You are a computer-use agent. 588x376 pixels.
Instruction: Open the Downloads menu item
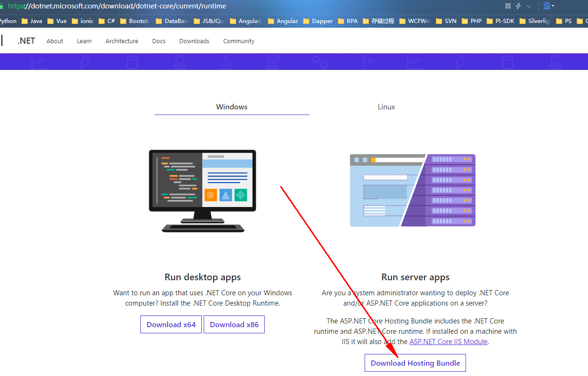(194, 41)
